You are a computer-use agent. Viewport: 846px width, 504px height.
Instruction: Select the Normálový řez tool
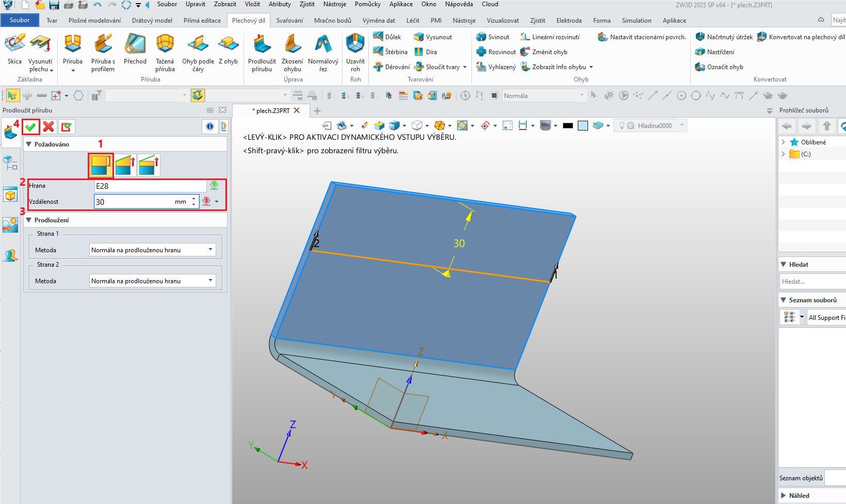(323, 53)
